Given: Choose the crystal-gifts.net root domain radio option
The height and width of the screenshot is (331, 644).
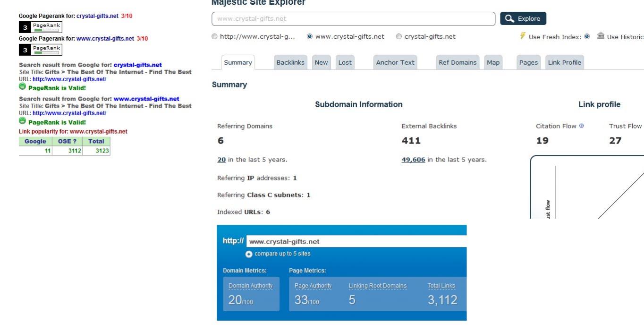Looking at the screenshot, I should [399, 36].
